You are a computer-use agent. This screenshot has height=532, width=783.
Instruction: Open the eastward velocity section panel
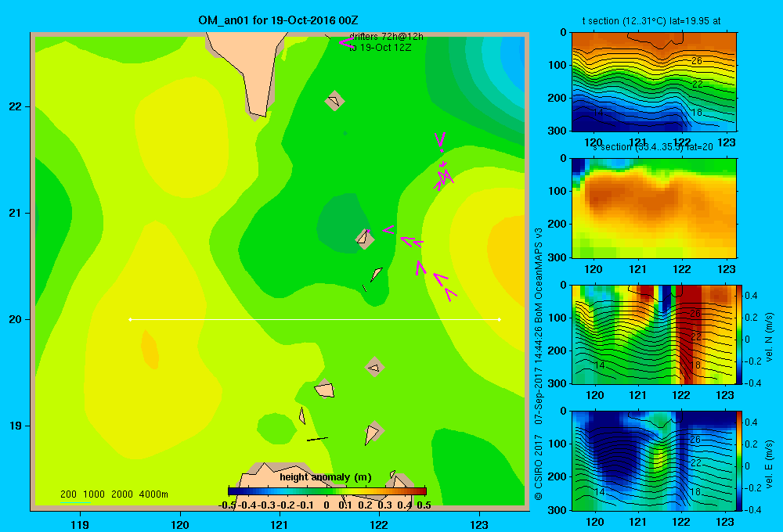(654, 461)
